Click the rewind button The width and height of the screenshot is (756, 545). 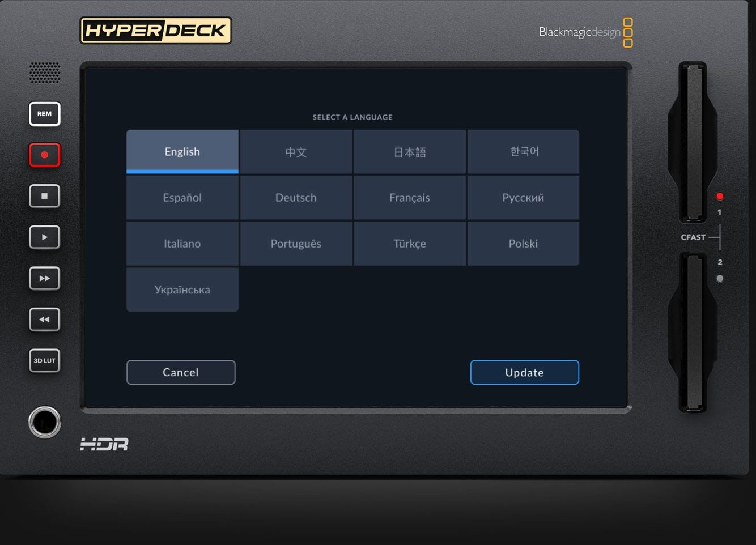(x=45, y=320)
